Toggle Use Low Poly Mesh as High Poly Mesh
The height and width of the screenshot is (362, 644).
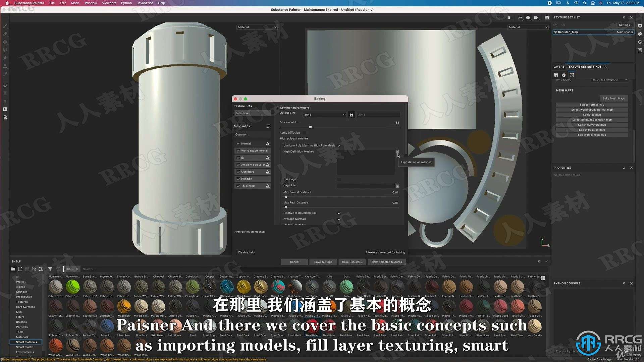tap(339, 145)
